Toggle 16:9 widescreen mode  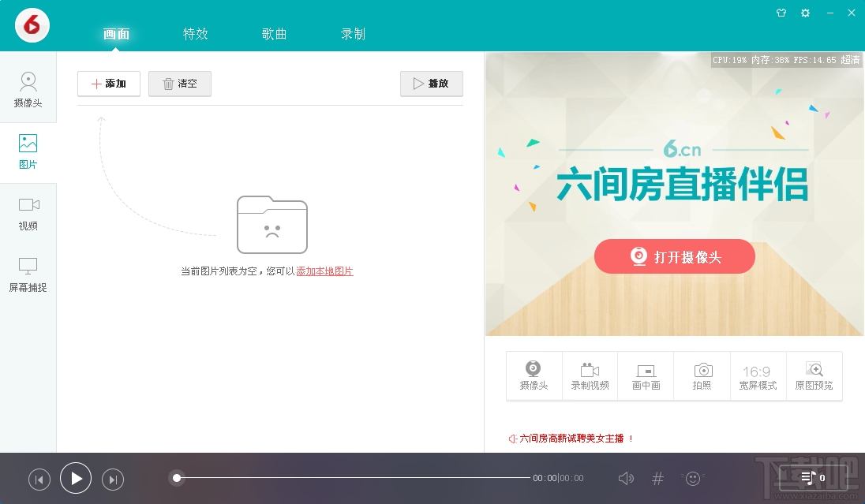(758, 375)
